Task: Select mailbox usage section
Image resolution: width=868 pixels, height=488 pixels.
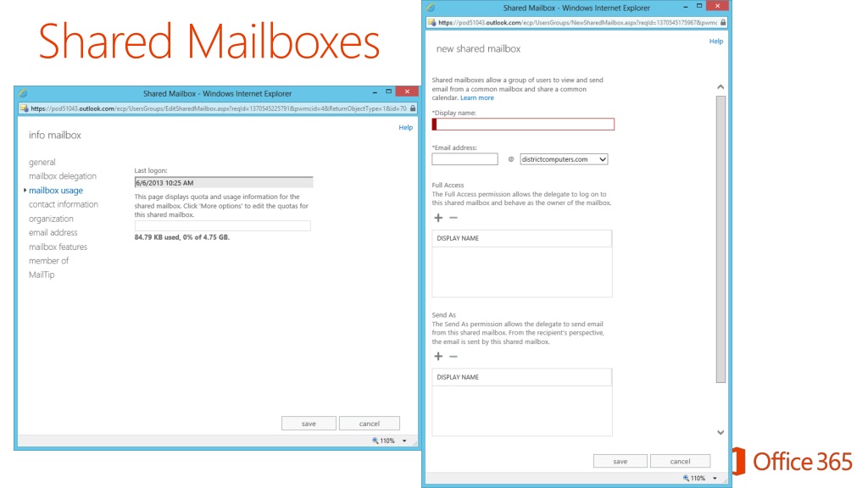Action: pyautogui.click(x=56, y=191)
